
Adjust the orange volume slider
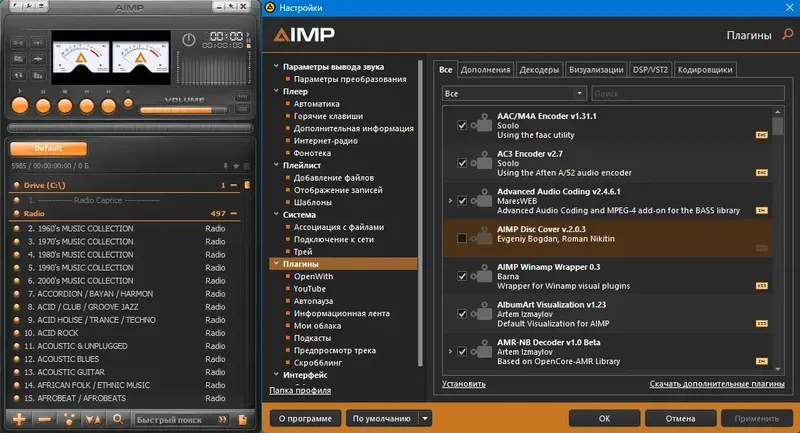click(x=184, y=110)
